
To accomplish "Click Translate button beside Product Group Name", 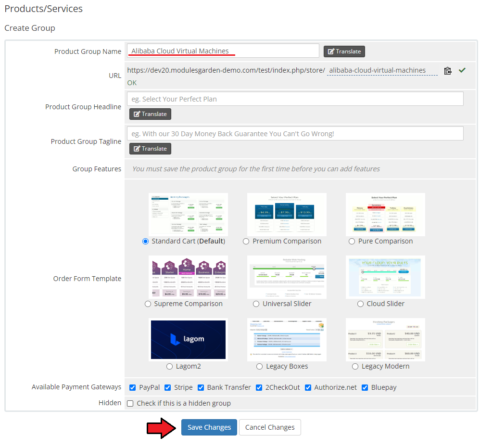I will [344, 51].
